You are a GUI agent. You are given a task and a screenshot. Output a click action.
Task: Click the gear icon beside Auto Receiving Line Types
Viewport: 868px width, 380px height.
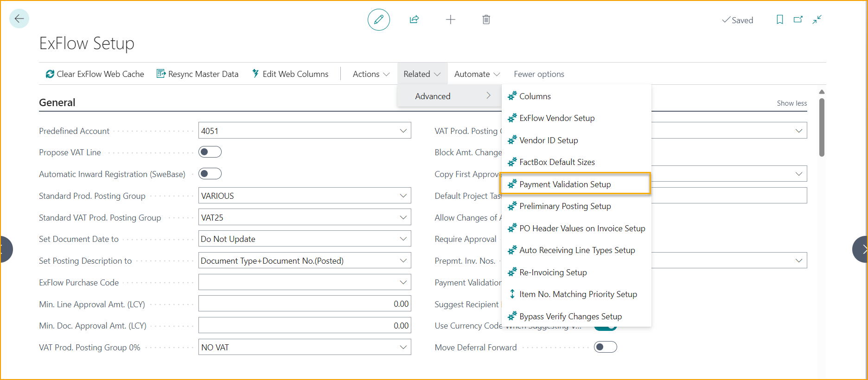pyautogui.click(x=512, y=250)
